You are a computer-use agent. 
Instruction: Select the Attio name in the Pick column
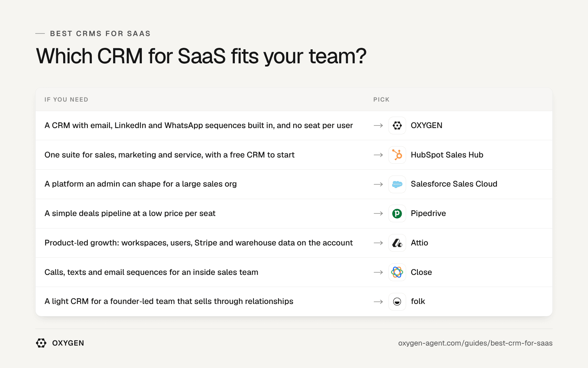click(419, 243)
